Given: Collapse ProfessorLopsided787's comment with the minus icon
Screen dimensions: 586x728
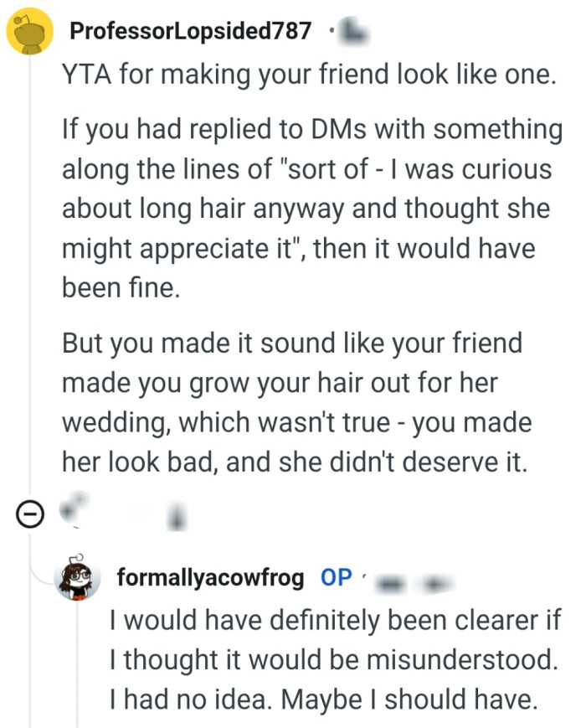Looking at the screenshot, I should pos(30,514).
